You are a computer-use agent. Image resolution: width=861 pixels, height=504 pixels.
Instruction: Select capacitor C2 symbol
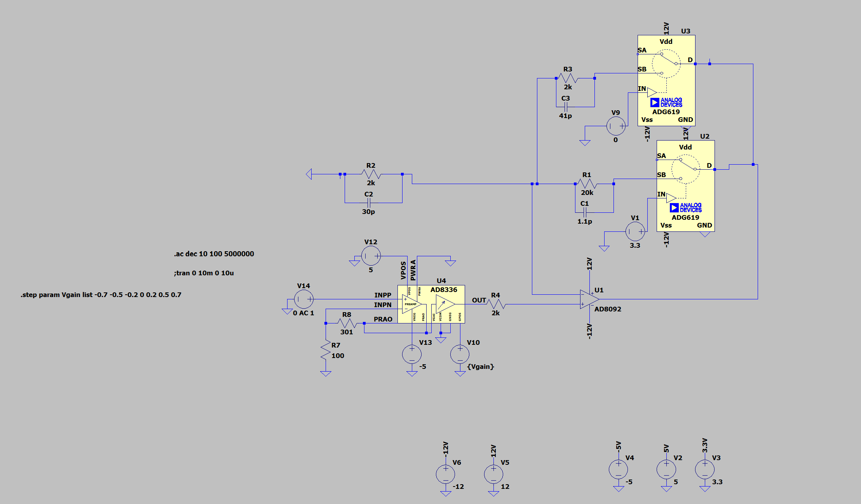click(369, 203)
